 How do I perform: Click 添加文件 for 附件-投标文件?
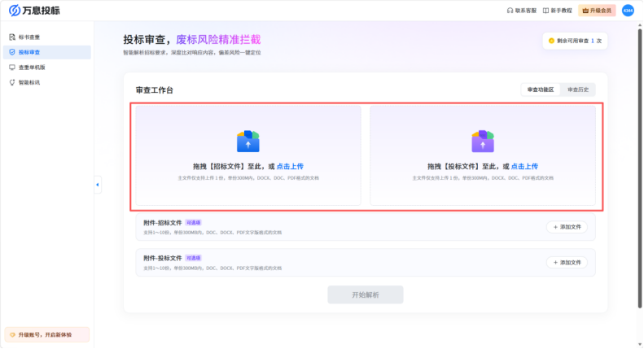[567, 263]
